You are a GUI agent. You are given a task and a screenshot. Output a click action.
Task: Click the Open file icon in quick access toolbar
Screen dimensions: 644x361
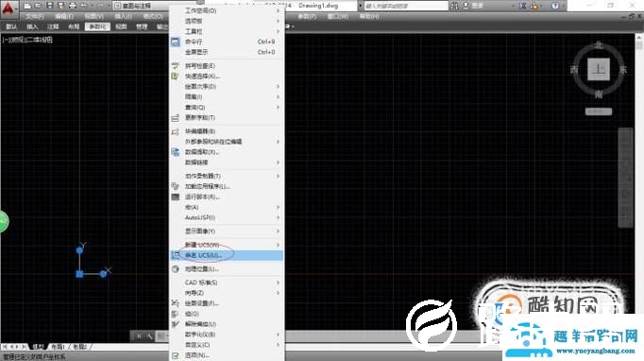point(38,6)
